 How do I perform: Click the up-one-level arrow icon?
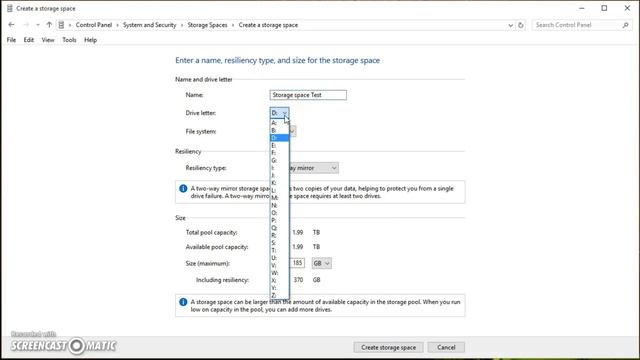pos(49,25)
